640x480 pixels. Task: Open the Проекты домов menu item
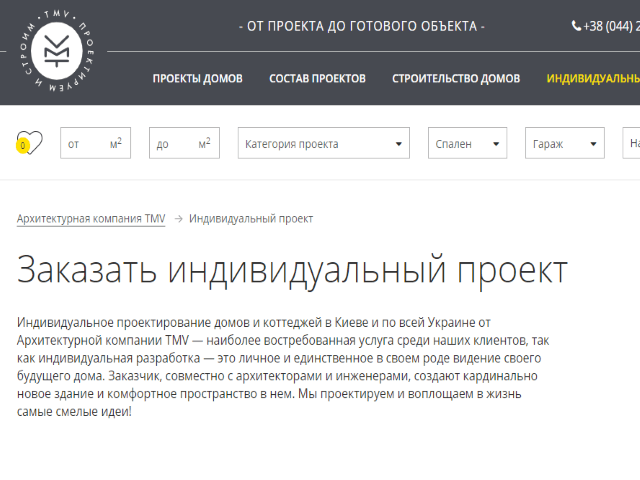tap(198, 78)
